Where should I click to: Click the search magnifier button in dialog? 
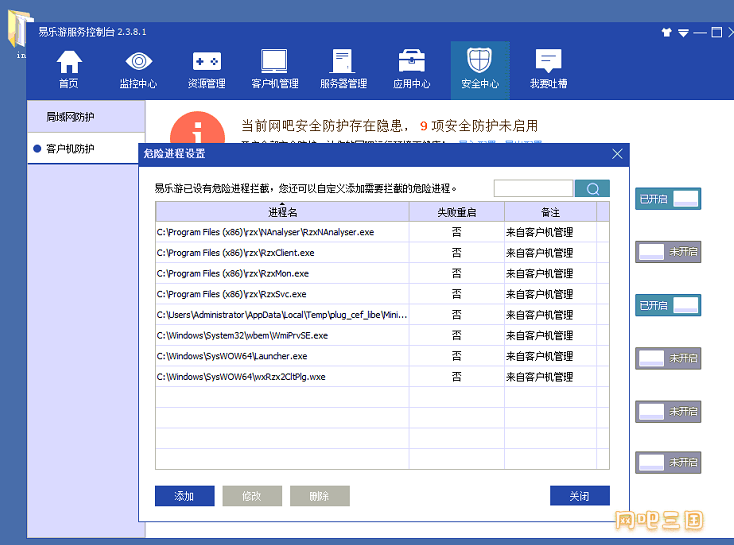(x=592, y=188)
